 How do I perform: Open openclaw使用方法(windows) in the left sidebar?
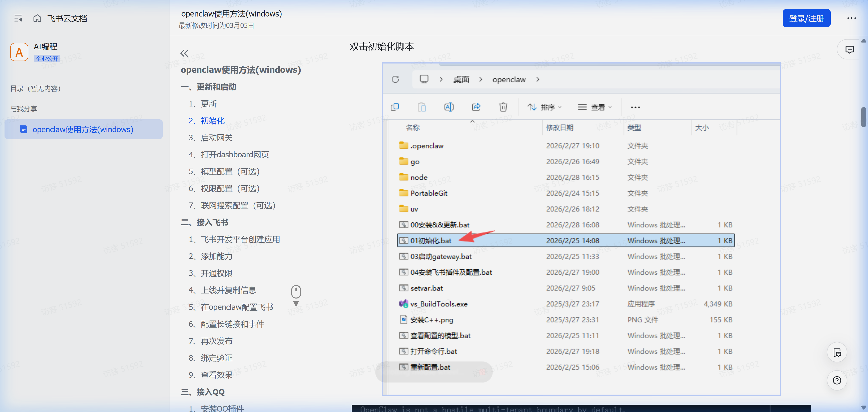click(84, 129)
